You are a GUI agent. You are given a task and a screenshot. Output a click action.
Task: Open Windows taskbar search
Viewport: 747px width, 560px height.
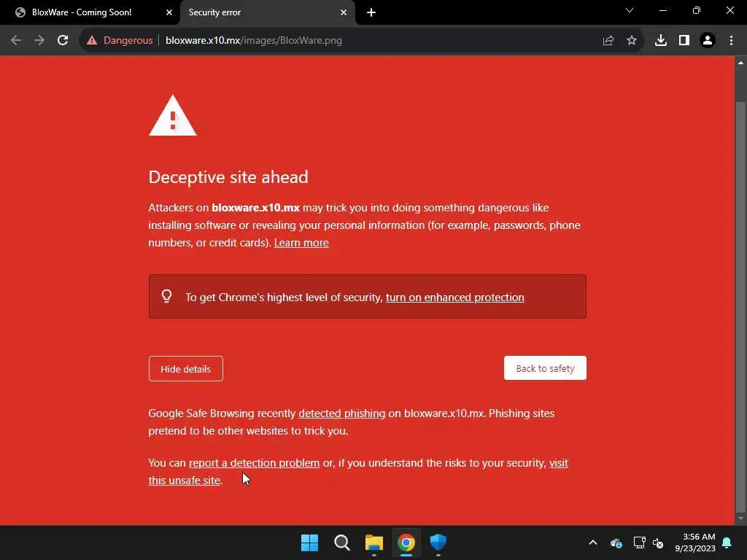pyautogui.click(x=341, y=542)
